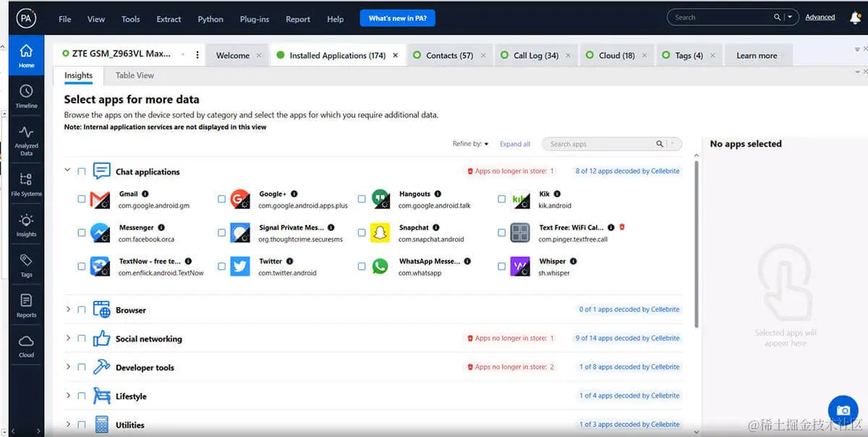Check the WhatsApp Messenger checkbox
This screenshot has height=437, width=868.
pos(362,266)
